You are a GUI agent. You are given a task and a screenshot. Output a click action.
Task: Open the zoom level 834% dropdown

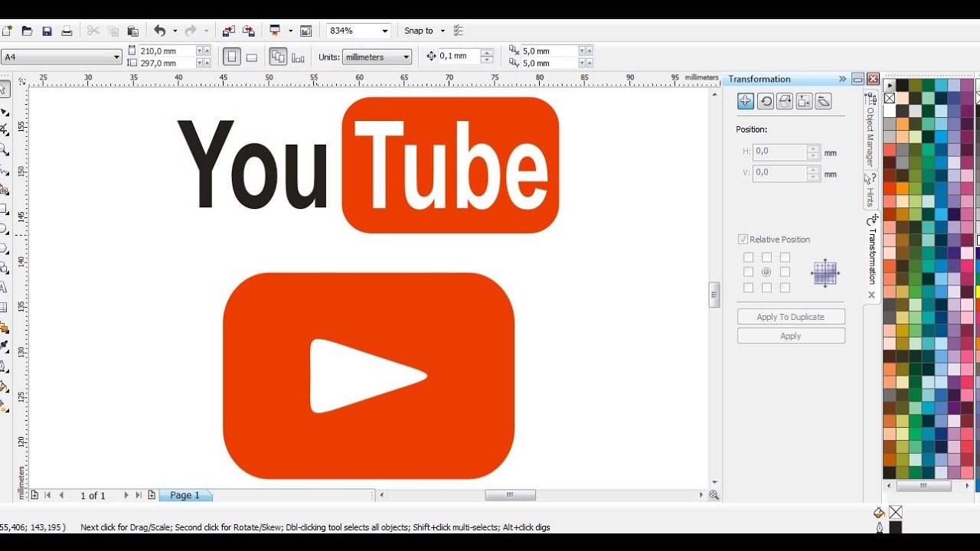pyautogui.click(x=385, y=31)
